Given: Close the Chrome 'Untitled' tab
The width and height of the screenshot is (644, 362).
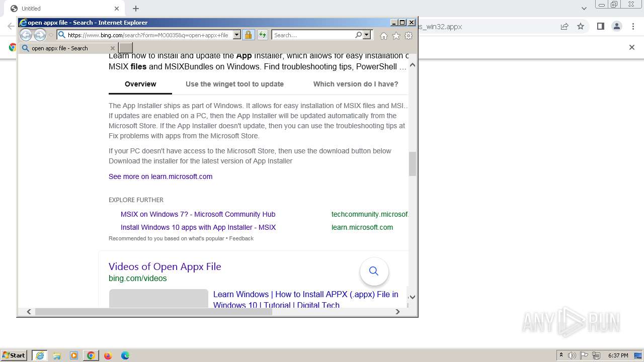Looking at the screenshot, I should point(116,9).
